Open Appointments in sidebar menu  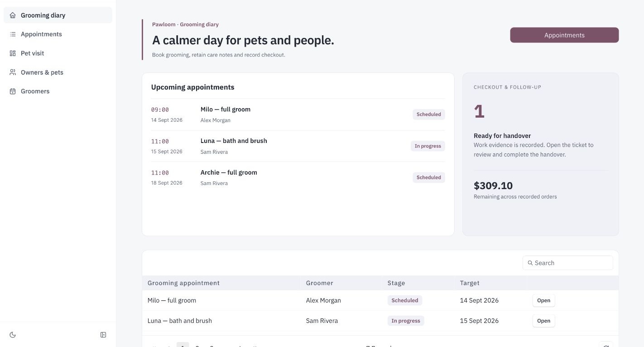(58, 34)
